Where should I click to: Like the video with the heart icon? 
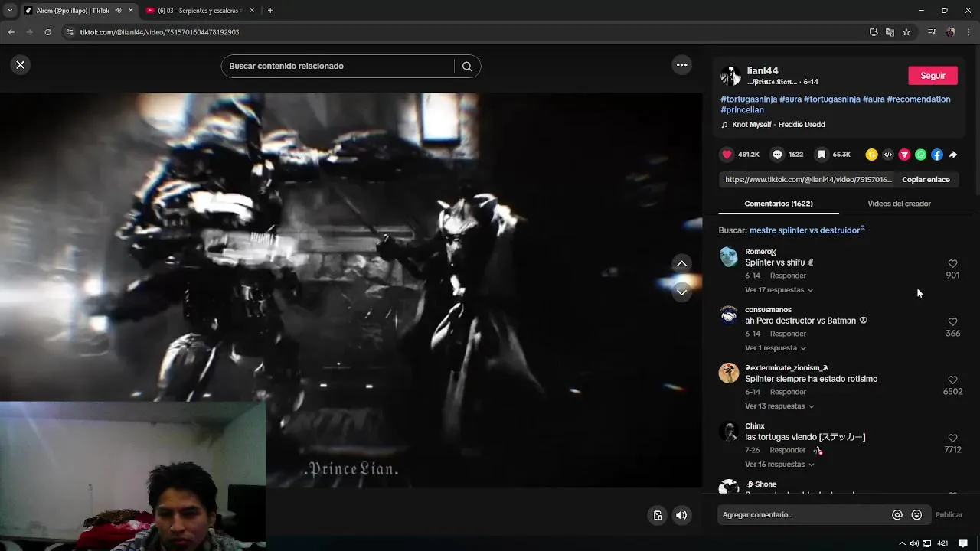click(x=727, y=155)
